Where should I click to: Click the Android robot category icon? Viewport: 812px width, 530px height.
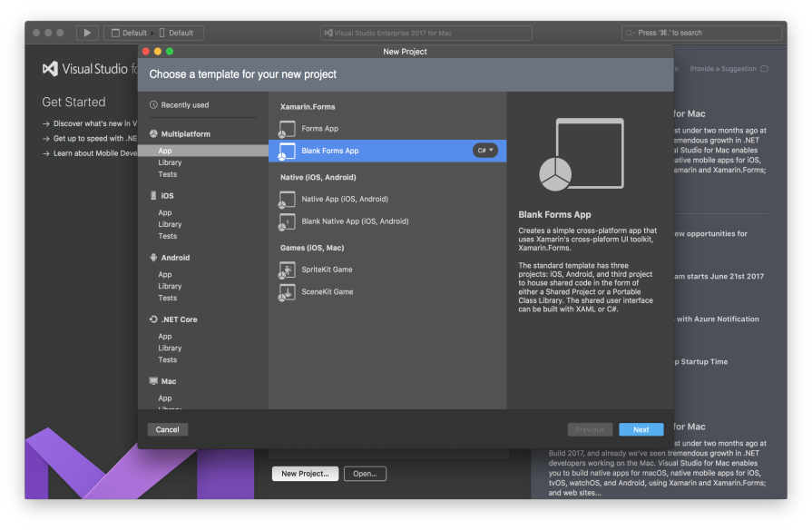coord(153,258)
